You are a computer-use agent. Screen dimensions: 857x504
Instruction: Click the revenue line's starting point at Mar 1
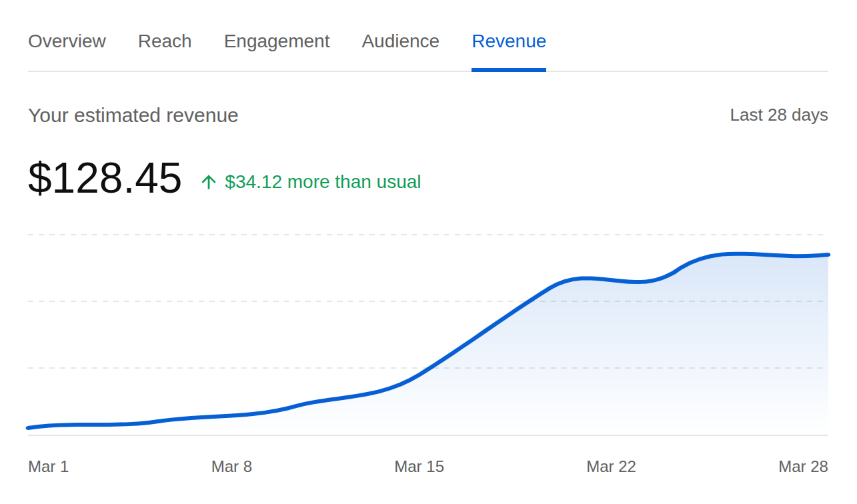click(29, 428)
